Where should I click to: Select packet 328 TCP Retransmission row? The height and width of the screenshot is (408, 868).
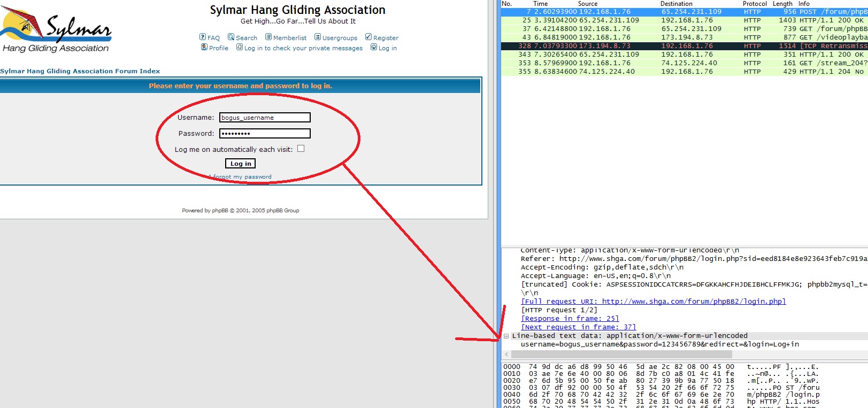tap(685, 46)
